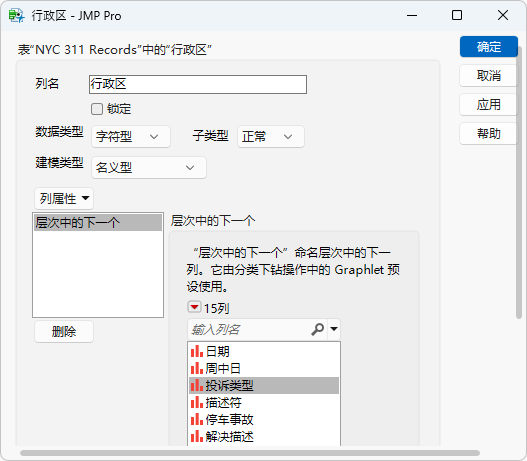Click red triangle next to 15列
This screenshot has width=527, height=461.
point(194,307)
